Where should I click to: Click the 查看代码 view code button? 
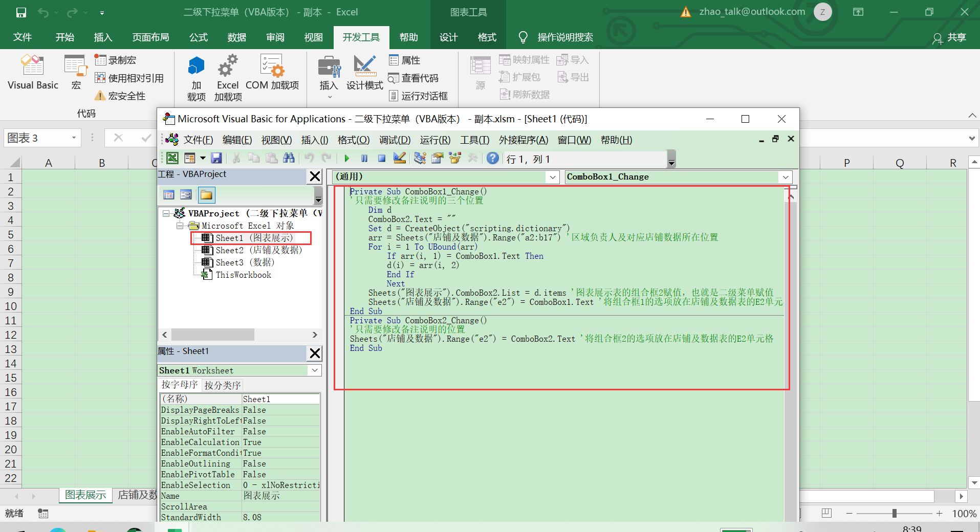click(x=413, y=78)
